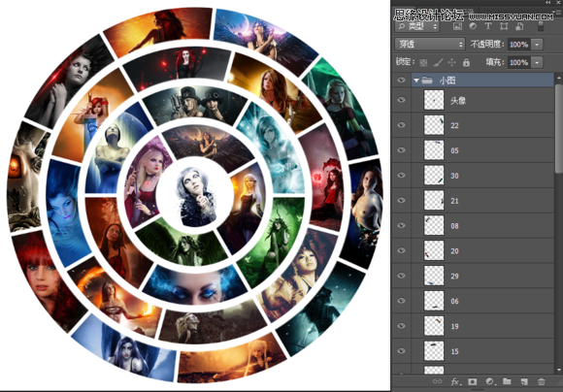563x392 pixels.
Task: Toggle the layer filtering on/off switch
Action: point(541,26)
